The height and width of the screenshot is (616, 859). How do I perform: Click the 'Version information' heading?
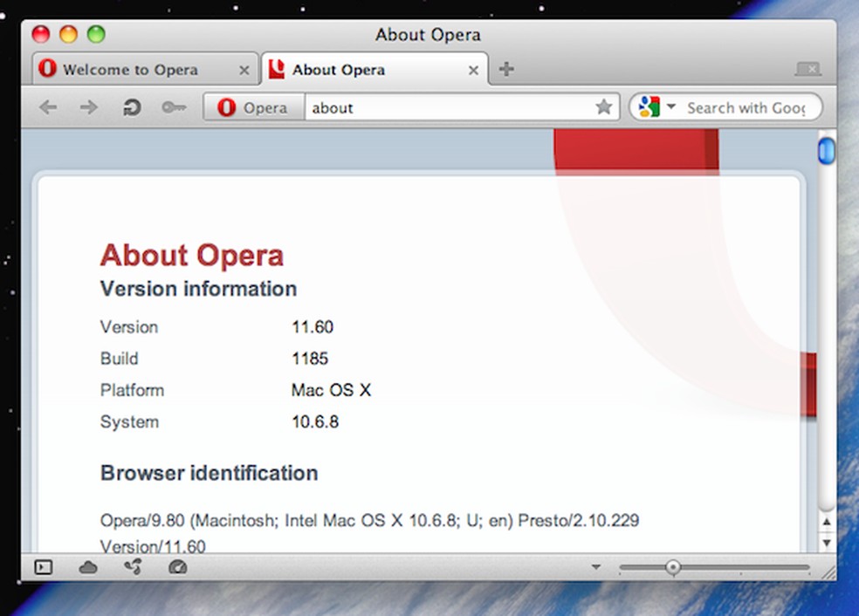(198, 289)
